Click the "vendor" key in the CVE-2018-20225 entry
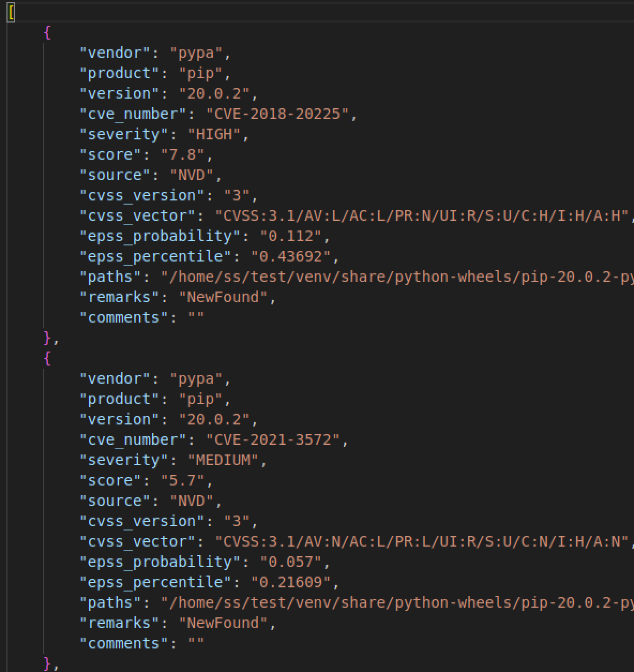 click(115, 53)
